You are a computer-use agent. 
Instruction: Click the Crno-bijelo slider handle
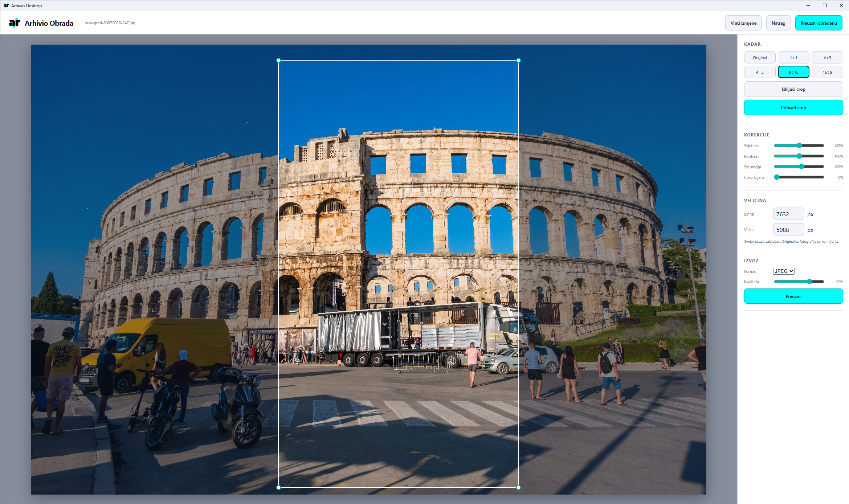(x=777, y=177)
